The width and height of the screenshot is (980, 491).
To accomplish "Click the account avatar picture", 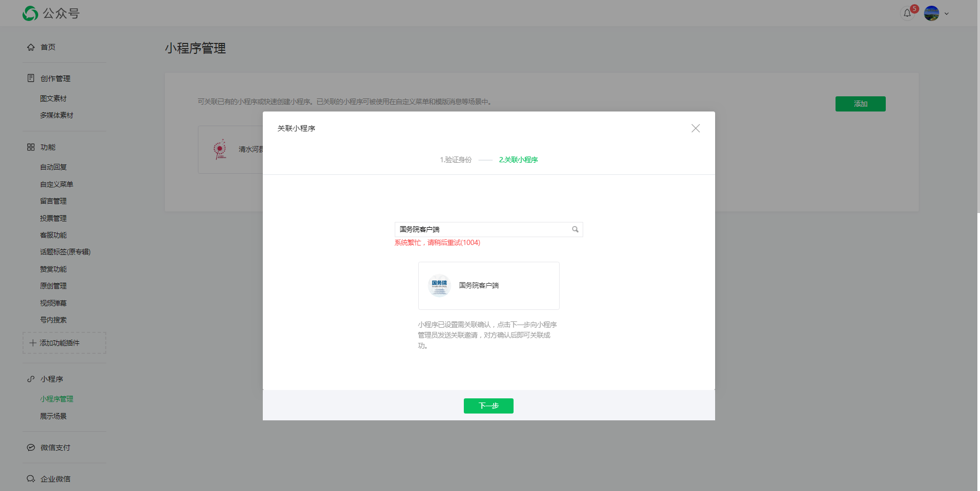I will click(x=931, y=14).
